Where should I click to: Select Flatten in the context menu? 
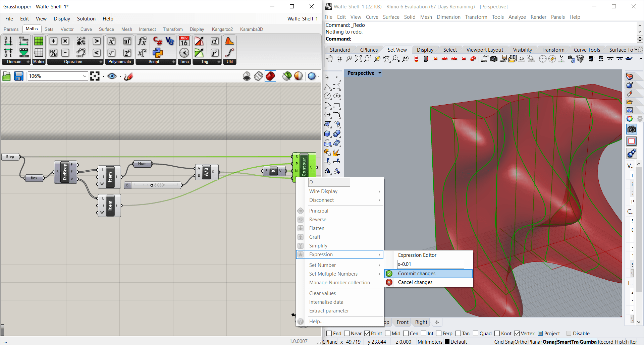coord(317,228)
